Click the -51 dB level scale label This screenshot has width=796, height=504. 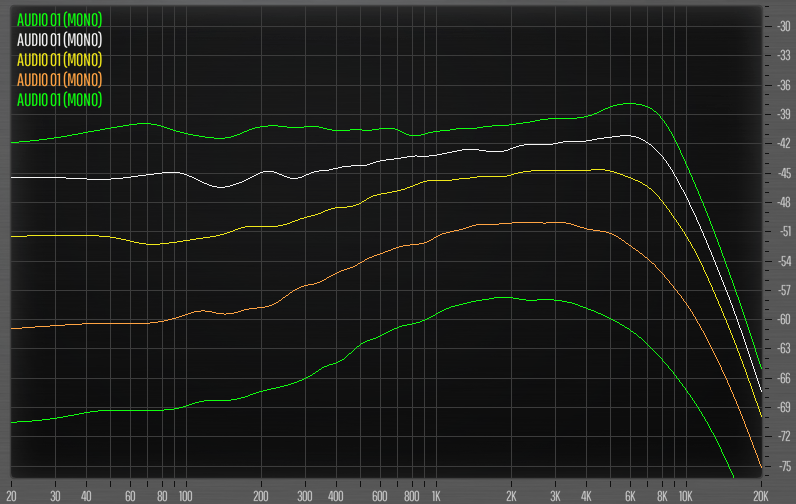coord(783,232)
